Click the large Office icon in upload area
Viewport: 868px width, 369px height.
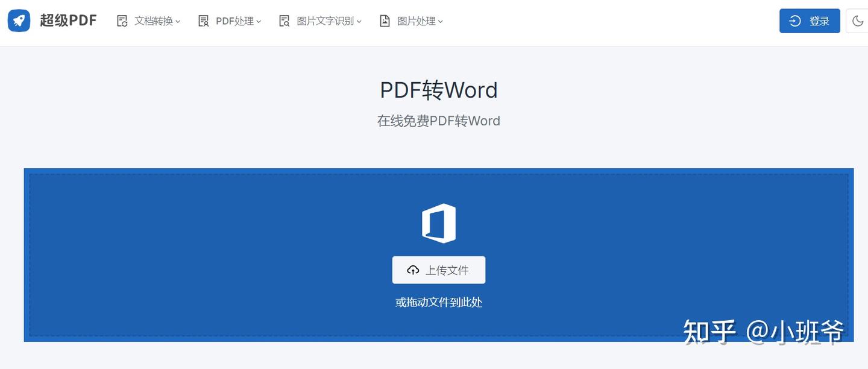[x=439, y=224]
